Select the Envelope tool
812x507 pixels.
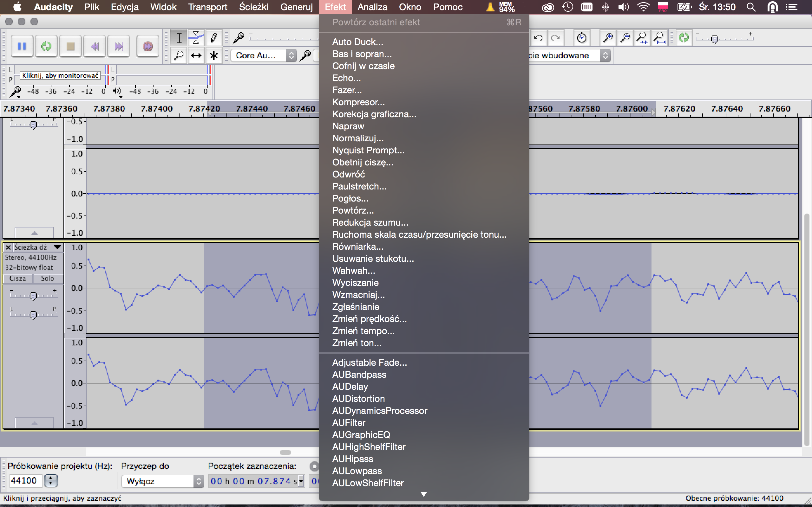(x=196, y=38)
